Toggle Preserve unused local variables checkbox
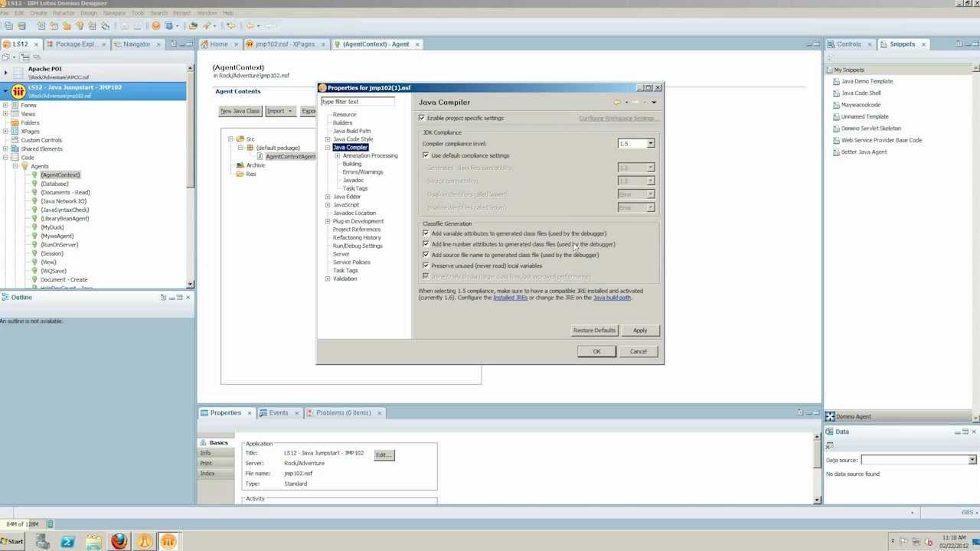This screenshot has height=551, width=980. coord(426,266)
